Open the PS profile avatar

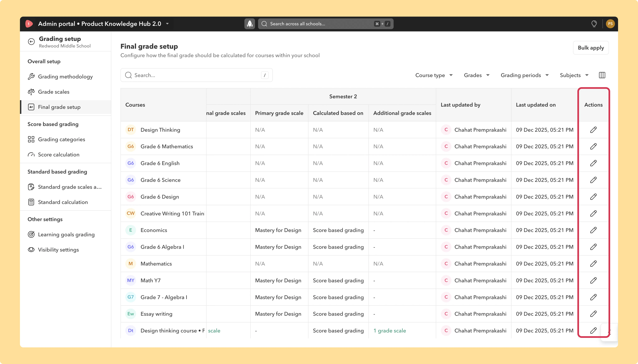tap(610, 24)
